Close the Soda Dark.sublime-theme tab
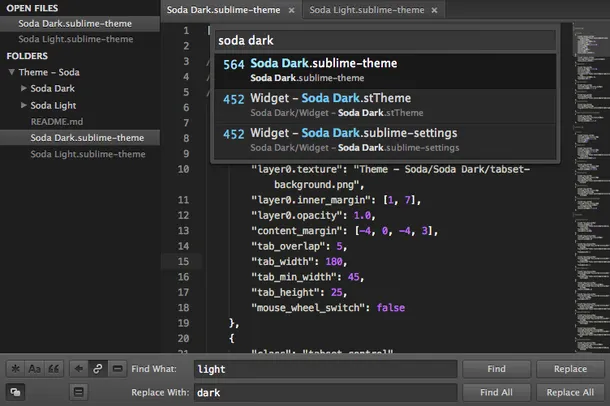 (x=291, y=10)
